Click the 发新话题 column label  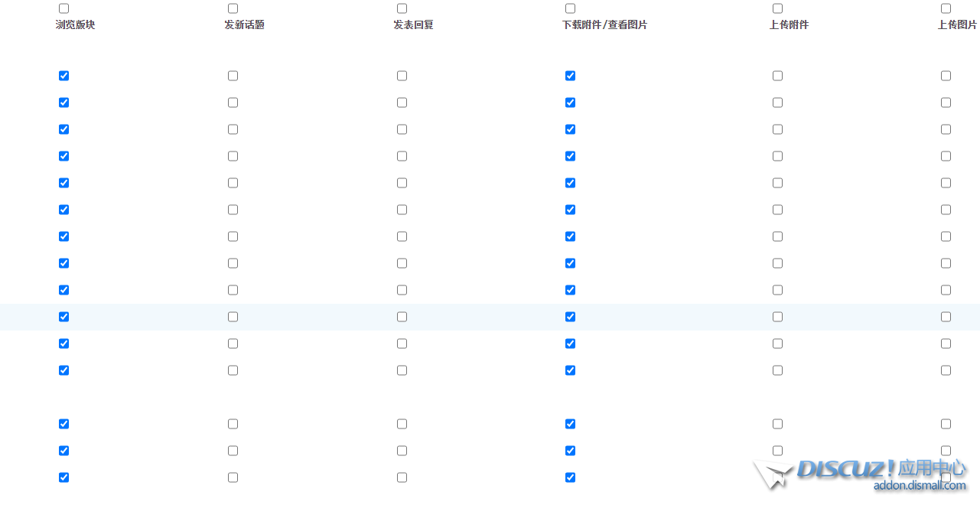click(x=244, y=24)
